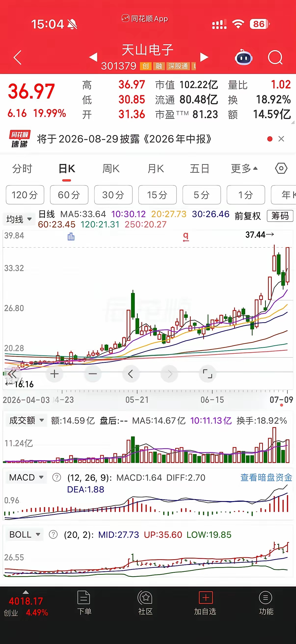296x644 pixels.
Task: Open chart settings hexagon icon
Action: click(281, 168)
